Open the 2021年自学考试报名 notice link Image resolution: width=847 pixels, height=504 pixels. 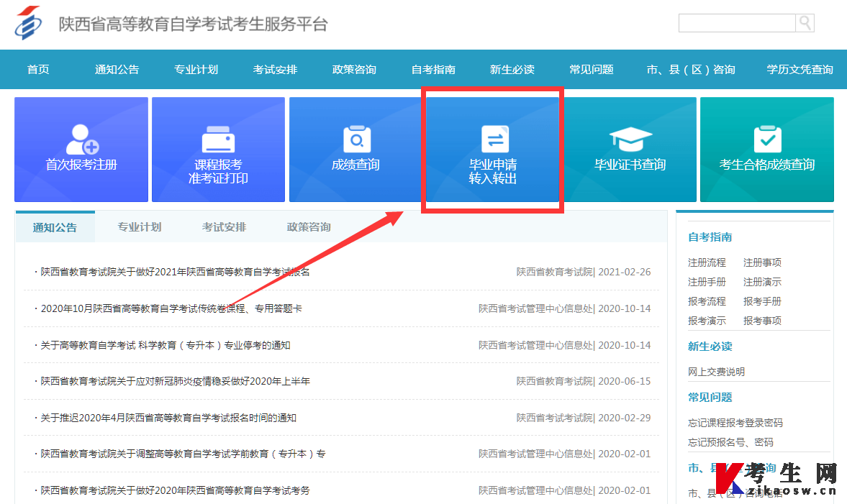pos(175,272)
